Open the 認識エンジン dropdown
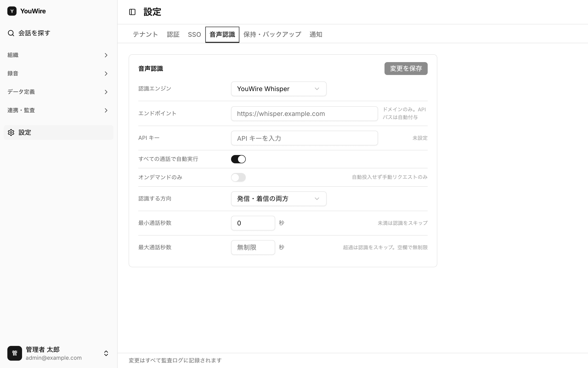Image resolution: width=588 pixels, height=368 pixels. [x=279, y=89]
